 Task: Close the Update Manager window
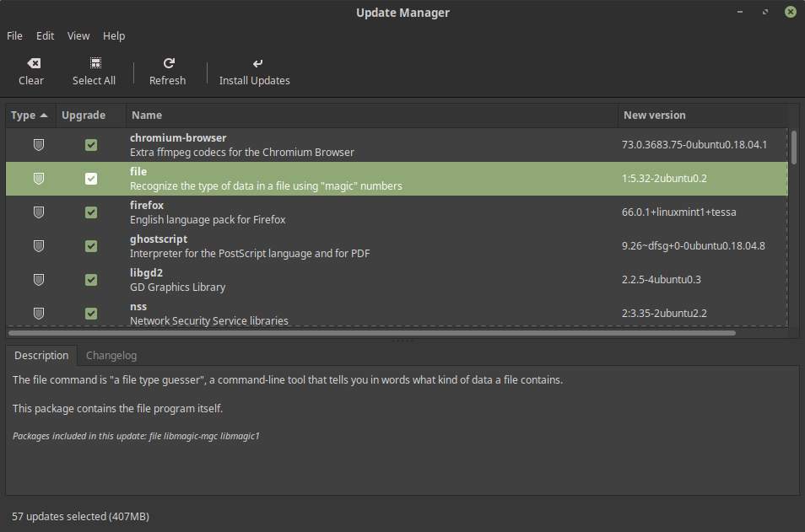point(791,12)
